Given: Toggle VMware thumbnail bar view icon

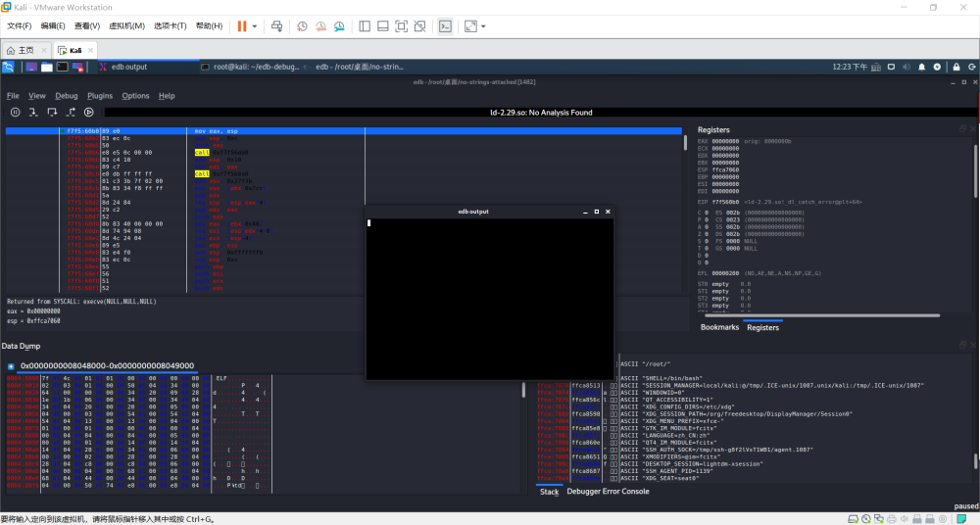Looking at the screenshot, I should (383, 26).
